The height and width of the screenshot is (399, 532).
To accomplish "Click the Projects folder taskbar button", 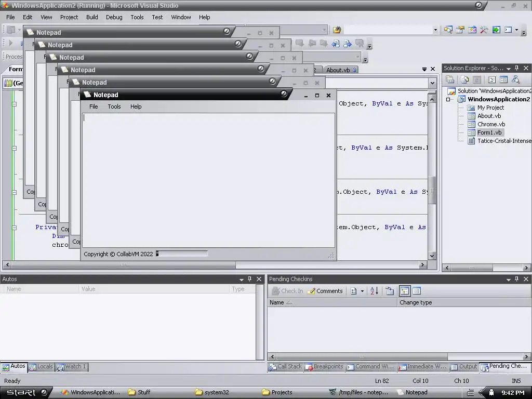I will [277, 392].
